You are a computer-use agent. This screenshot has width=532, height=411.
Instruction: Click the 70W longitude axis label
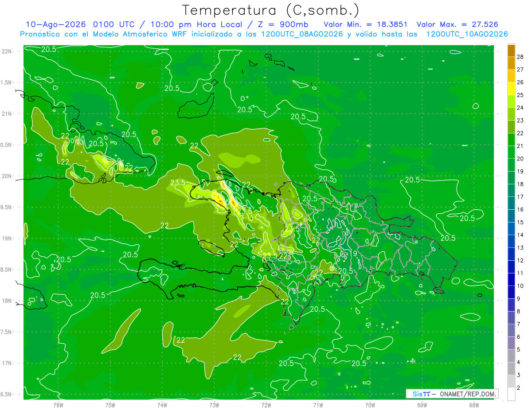[370, 405]
